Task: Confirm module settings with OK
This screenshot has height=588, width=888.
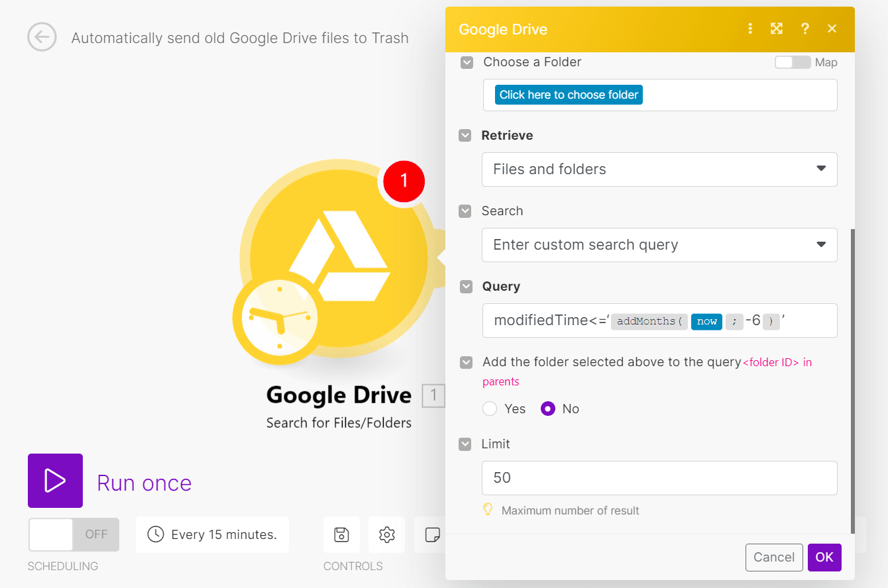Action: click(824, 557)
